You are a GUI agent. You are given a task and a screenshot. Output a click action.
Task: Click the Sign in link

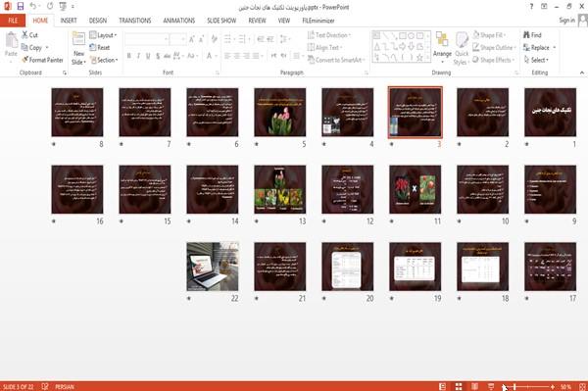click(566, 21)
